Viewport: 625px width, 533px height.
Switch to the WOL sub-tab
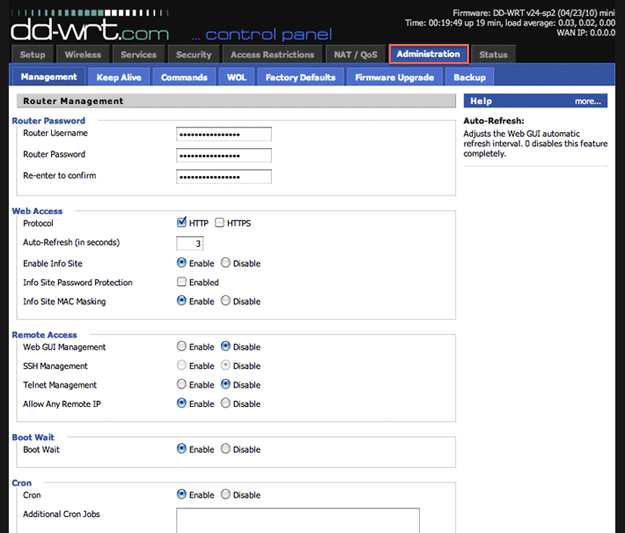click(237, 77)
